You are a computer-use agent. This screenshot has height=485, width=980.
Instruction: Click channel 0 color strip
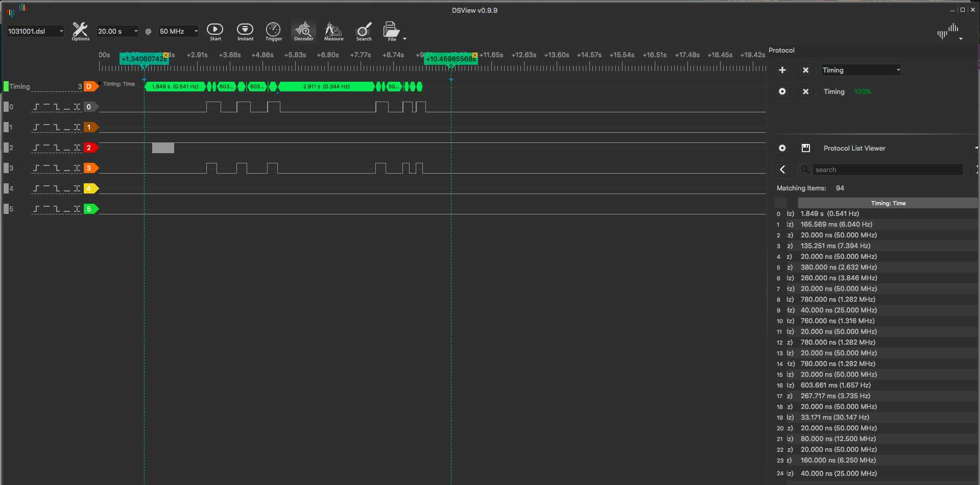pyautogui.click(x=6, y=107)
